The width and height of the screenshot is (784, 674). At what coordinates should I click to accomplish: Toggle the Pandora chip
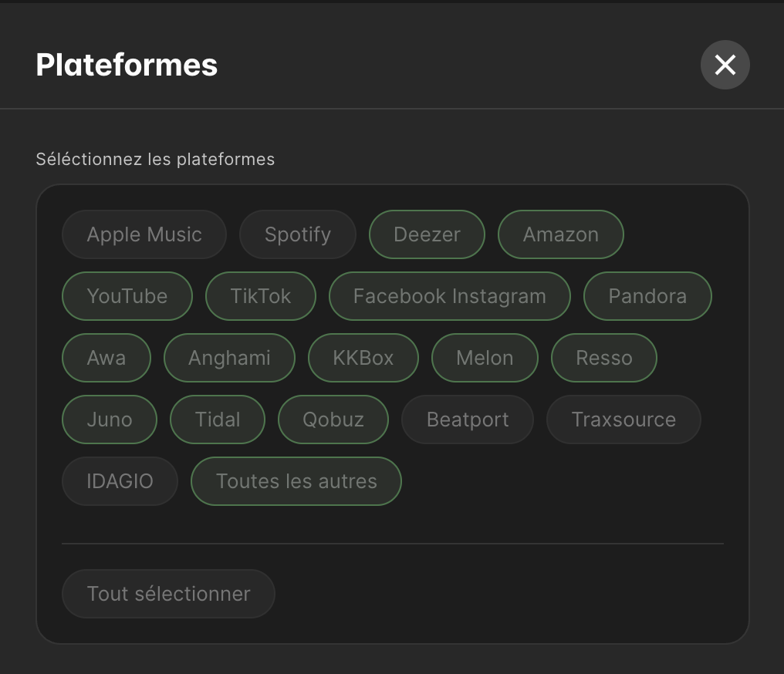coord(647,296)
